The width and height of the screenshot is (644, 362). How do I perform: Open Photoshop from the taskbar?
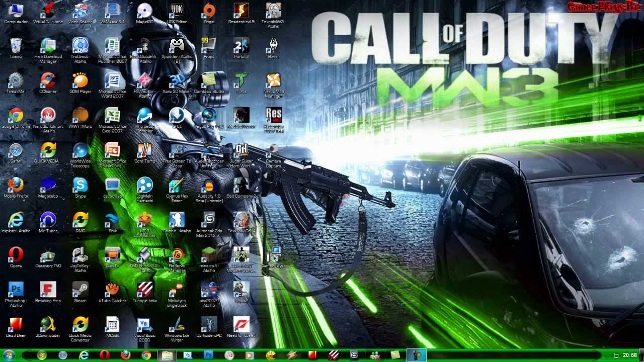208,355
